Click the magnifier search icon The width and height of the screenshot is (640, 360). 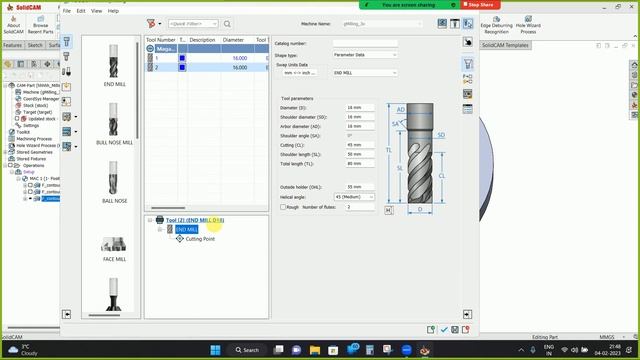click(x=227, y=24)
